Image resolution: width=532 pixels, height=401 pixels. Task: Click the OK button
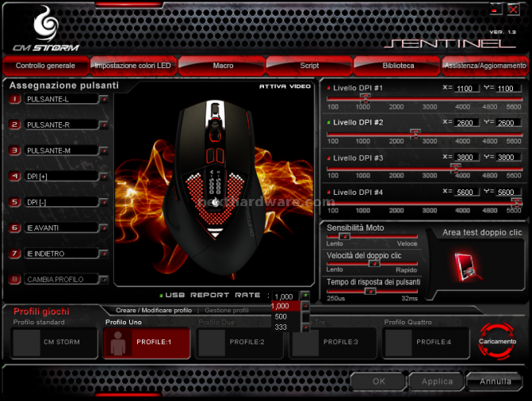click(378, 381)
